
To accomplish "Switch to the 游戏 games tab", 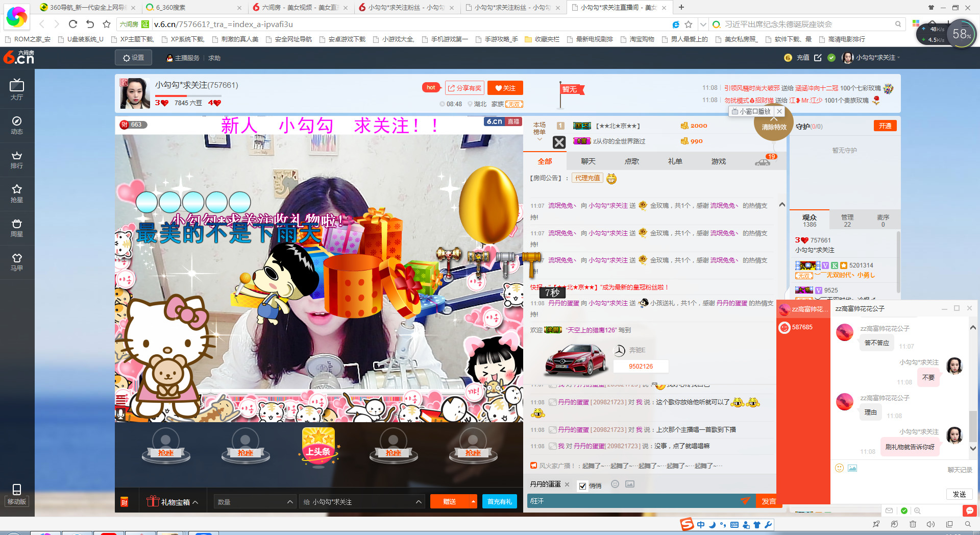I will coord(718,161).
